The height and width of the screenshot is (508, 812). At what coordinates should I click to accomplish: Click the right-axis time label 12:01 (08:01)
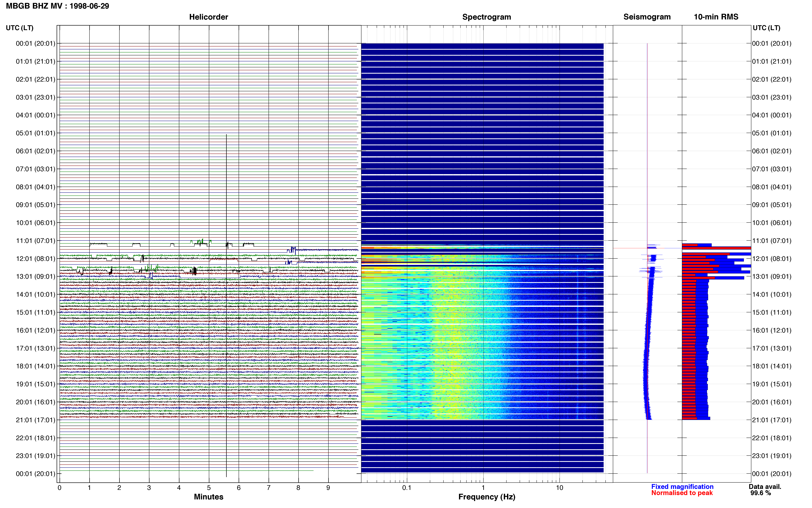coord(772,259)
